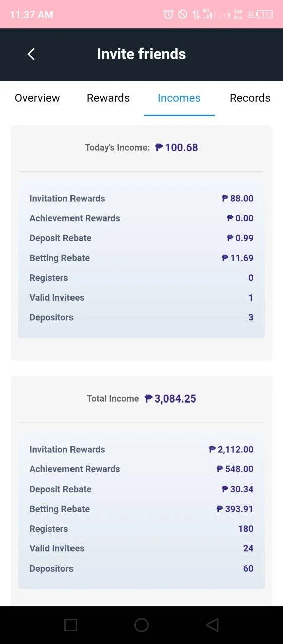
Task: Tap the Total Income ₱3,084.25 value
Action: (170, 398)
